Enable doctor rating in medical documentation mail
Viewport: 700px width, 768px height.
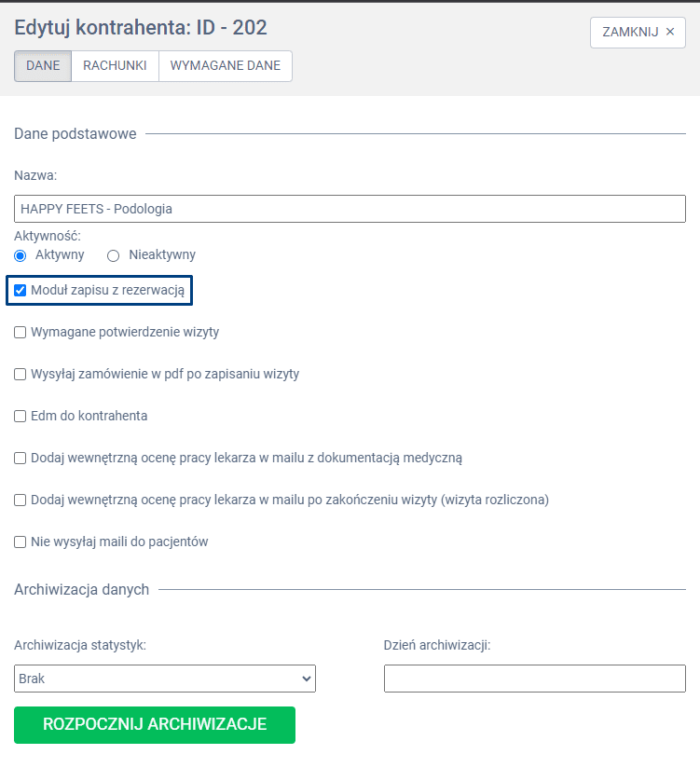pos(21,459)
